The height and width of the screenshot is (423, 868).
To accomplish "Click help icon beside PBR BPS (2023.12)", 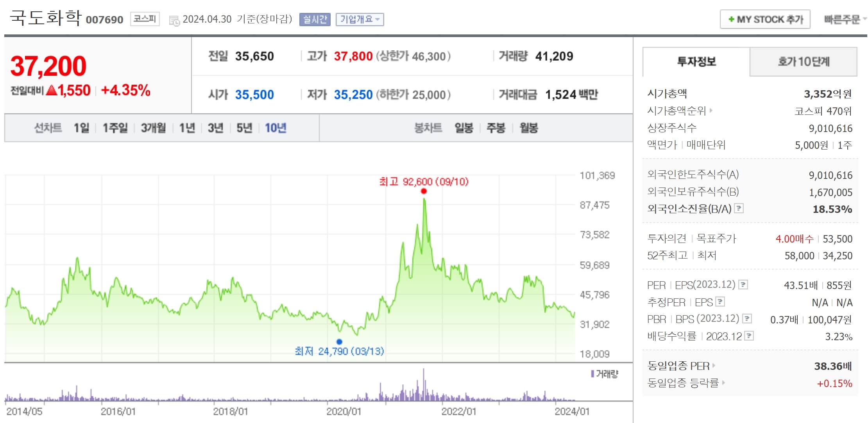I will [x=747, y=319].
